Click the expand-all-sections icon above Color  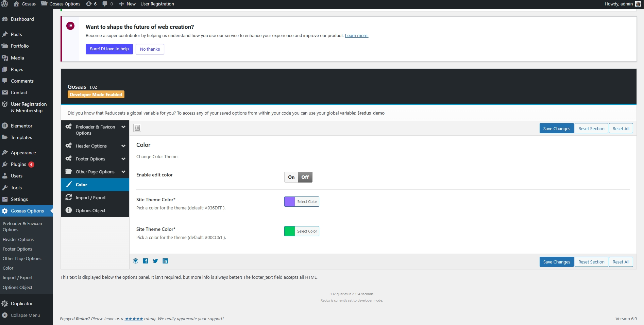(137, 128)
